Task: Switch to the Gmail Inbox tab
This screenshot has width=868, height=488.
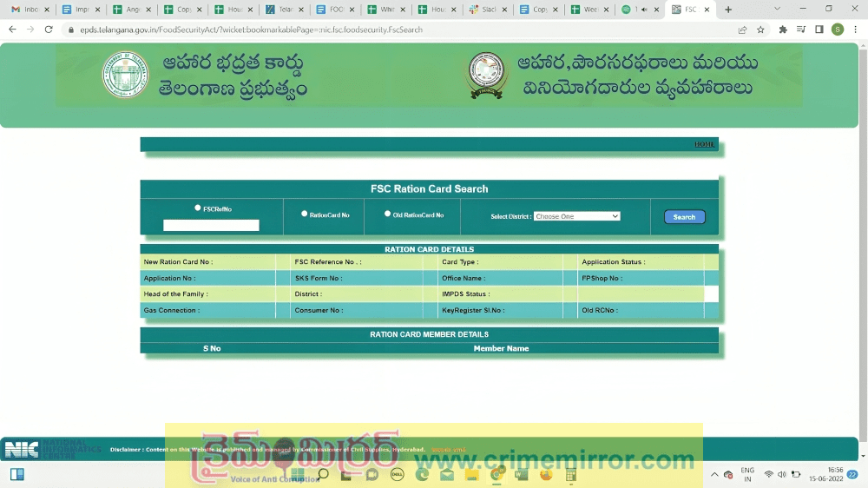Action: 28,10
